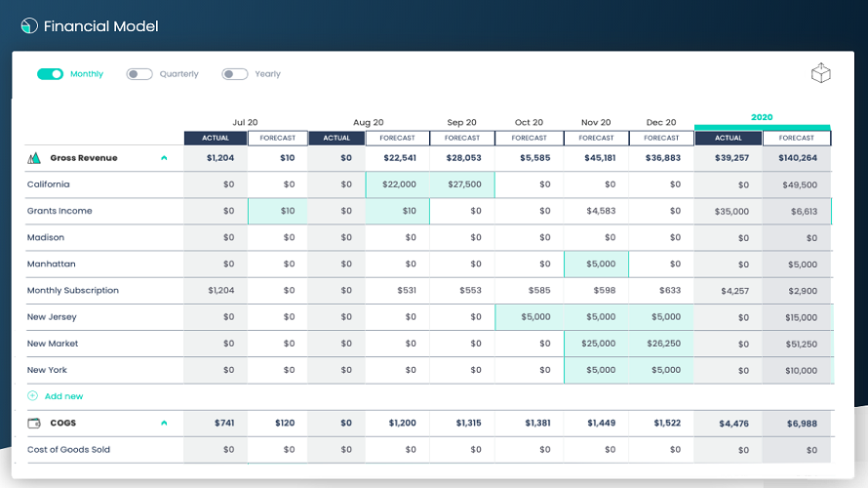Viewport: 868px width, 488px height.
Task: Click the Sep 20 month header
Action: coord(461,122)
